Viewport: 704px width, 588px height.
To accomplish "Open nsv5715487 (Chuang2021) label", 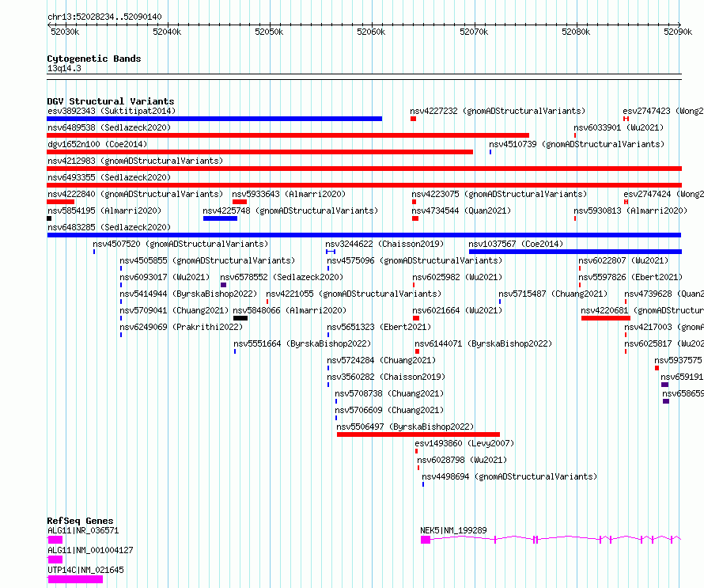I will pos(553,294).
